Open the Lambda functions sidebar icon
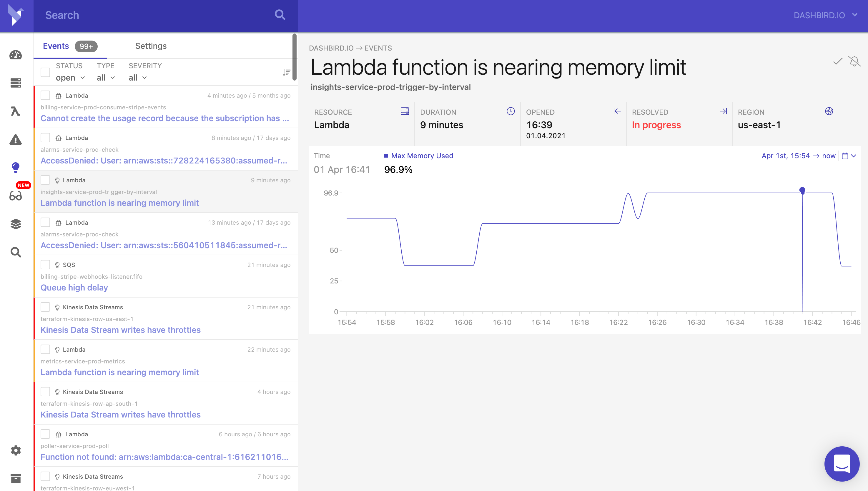868x491 pixels. coord(16,111)
